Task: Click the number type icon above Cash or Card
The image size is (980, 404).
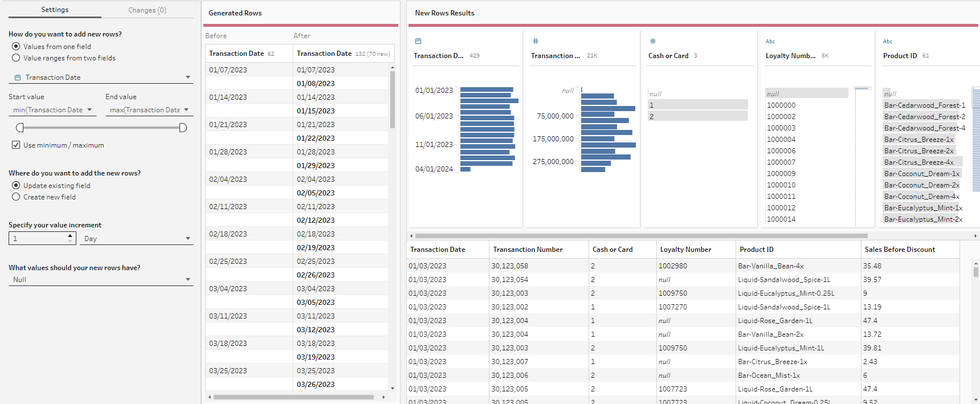Action: 653,41
